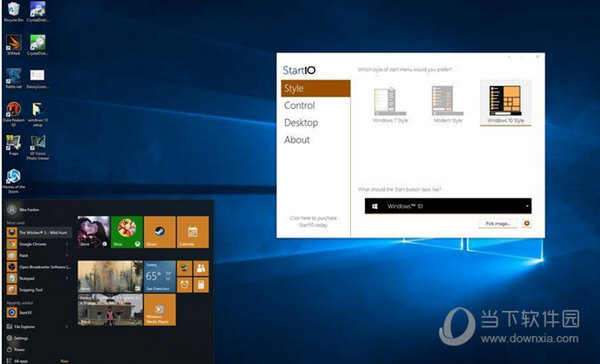
Task: Select the Windows 10 Style option
Action: [505, 103]
